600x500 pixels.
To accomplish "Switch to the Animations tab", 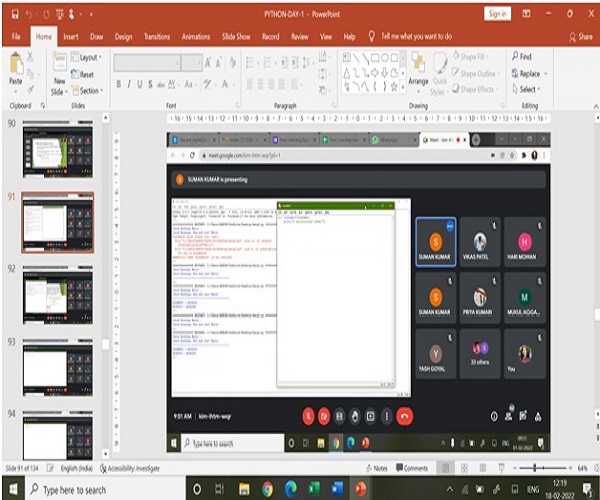I will click(x=196, y=37).
